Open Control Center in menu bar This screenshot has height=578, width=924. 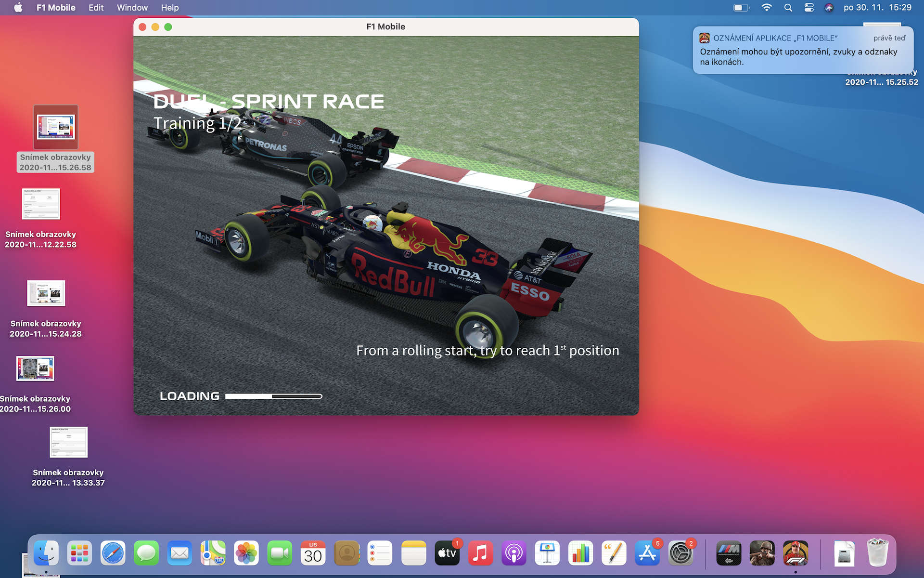[809, 8]
